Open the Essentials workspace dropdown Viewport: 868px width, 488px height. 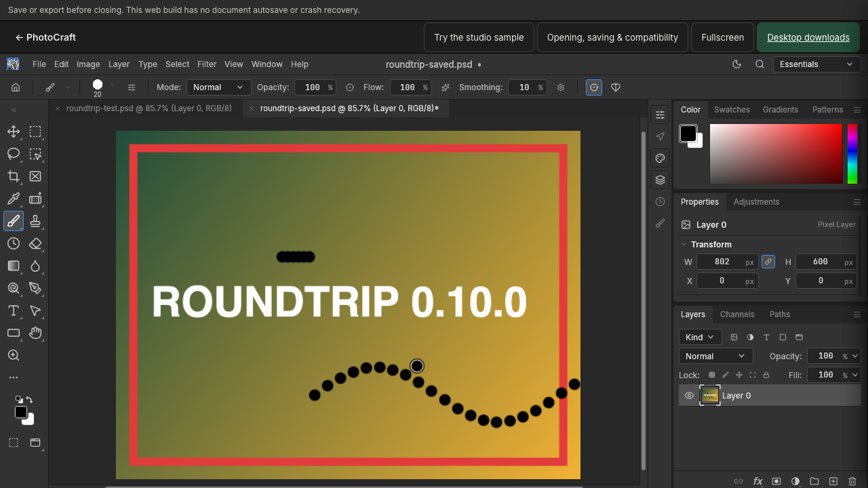coord(817,64)
